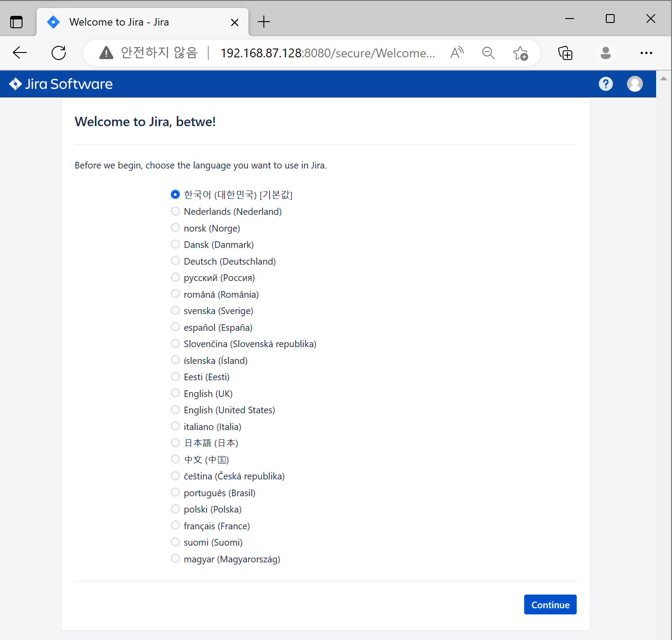Screen dimensions: 672x640
Task: Open the tab actions menu icon
Action: coord(16,22)
